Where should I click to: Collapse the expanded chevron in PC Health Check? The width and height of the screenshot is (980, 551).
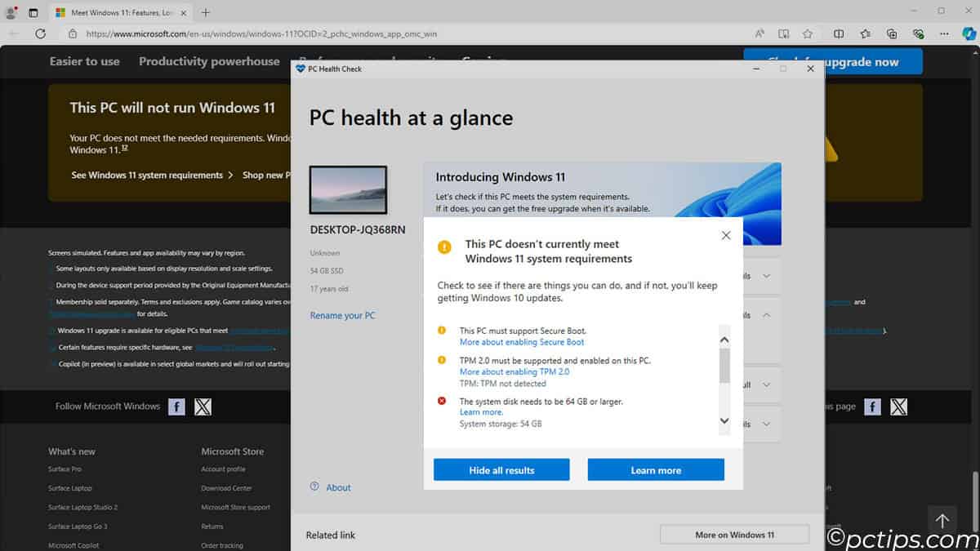click(766, 315)
